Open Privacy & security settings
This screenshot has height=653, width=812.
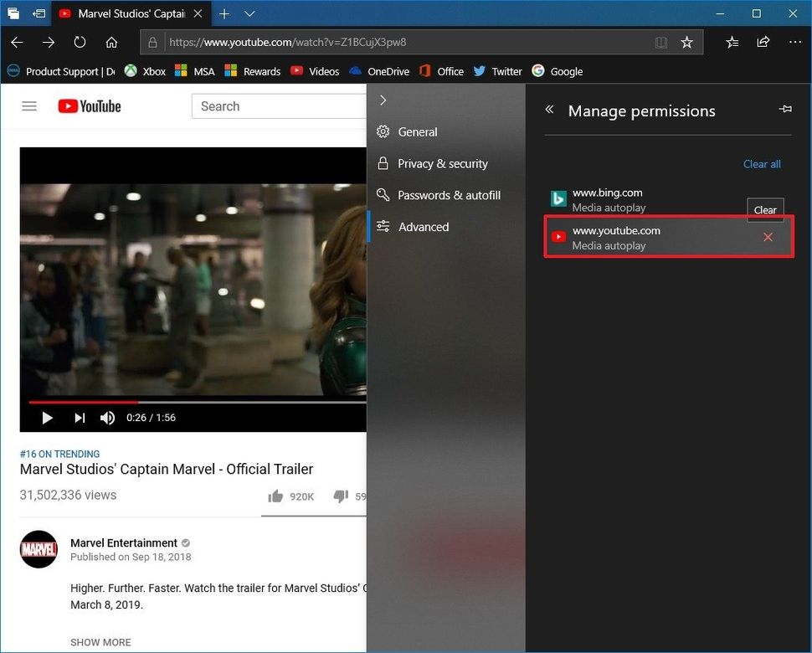[x=442, y=163]
